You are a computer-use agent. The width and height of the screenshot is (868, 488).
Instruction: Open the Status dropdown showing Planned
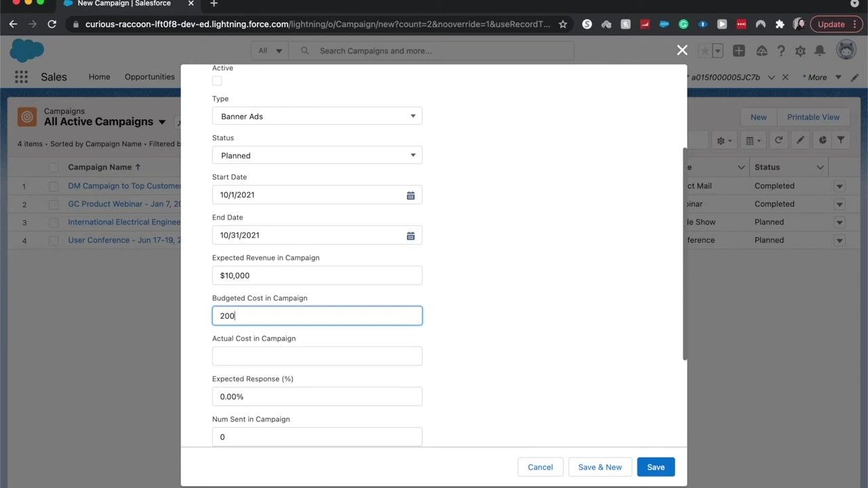pos(317,155)
